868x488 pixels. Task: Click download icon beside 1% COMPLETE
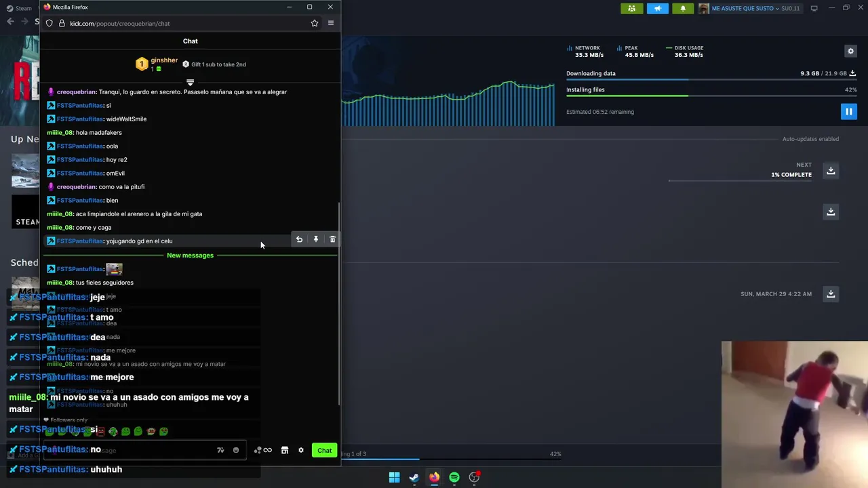point(831,170)
